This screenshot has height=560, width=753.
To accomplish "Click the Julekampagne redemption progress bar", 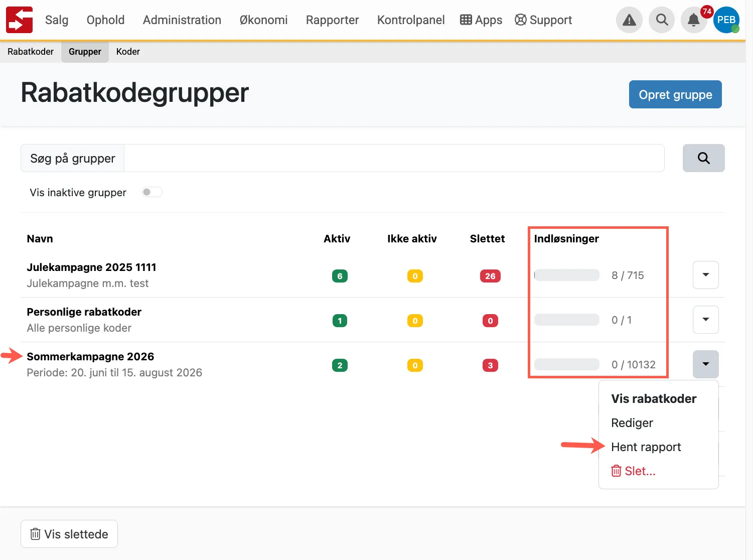I will 566,275.
